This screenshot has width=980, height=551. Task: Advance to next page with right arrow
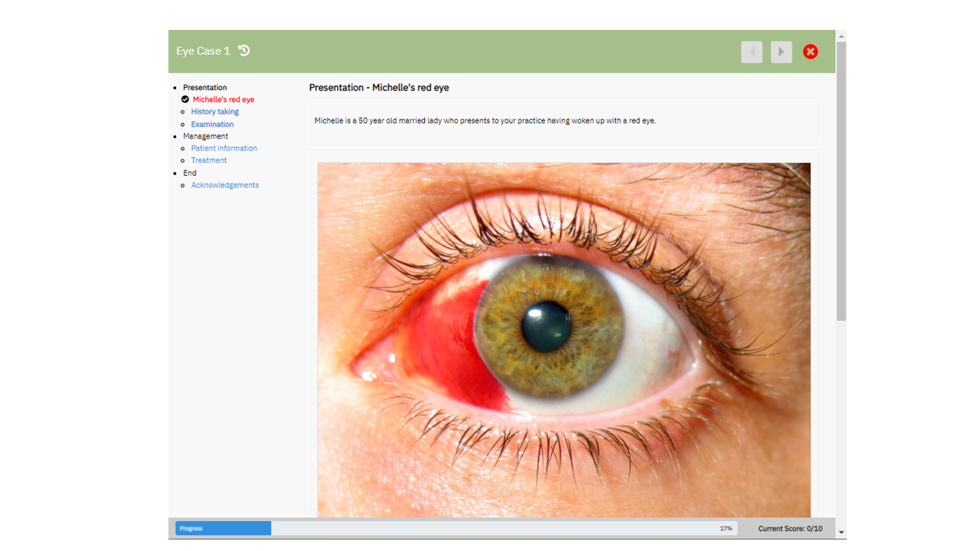click(781, 52)
